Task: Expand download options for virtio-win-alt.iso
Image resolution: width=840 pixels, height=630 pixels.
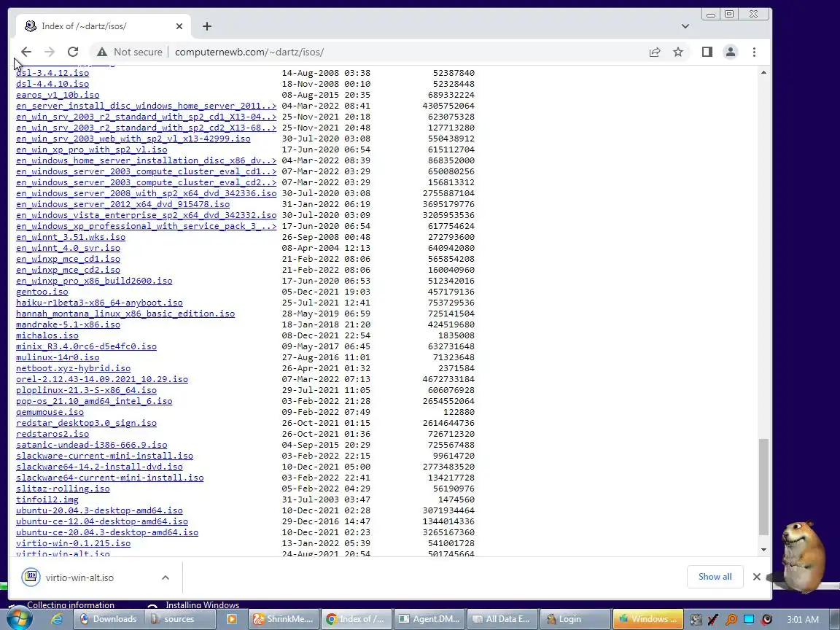Action: [x=166, y=577]
